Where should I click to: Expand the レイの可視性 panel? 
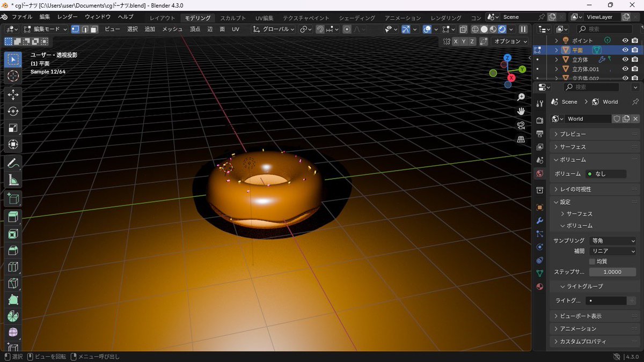595,189
